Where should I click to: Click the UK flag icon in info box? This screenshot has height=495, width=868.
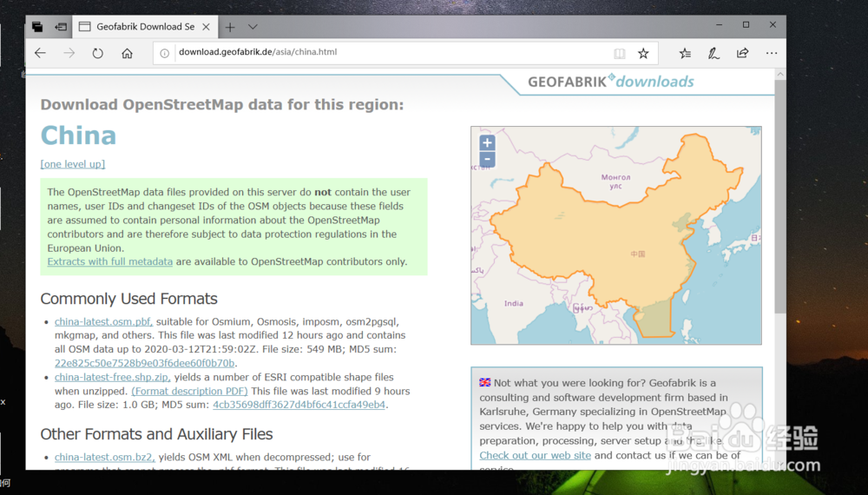(485, 383)
